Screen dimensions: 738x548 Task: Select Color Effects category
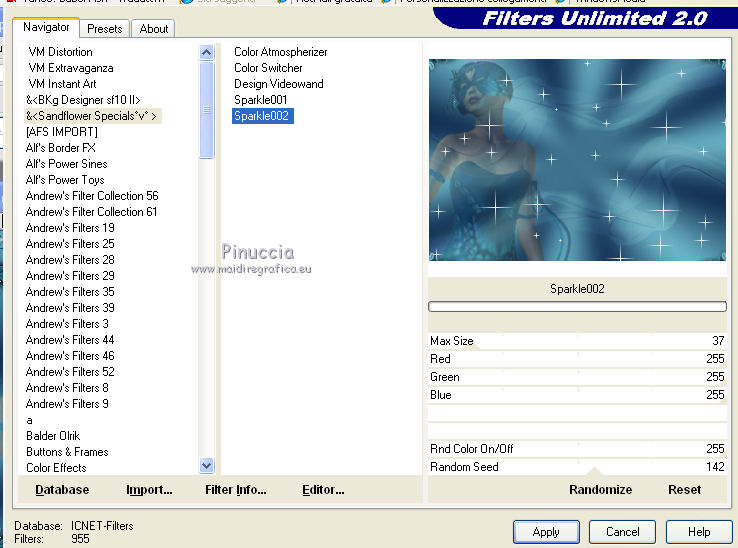[56, 468]
